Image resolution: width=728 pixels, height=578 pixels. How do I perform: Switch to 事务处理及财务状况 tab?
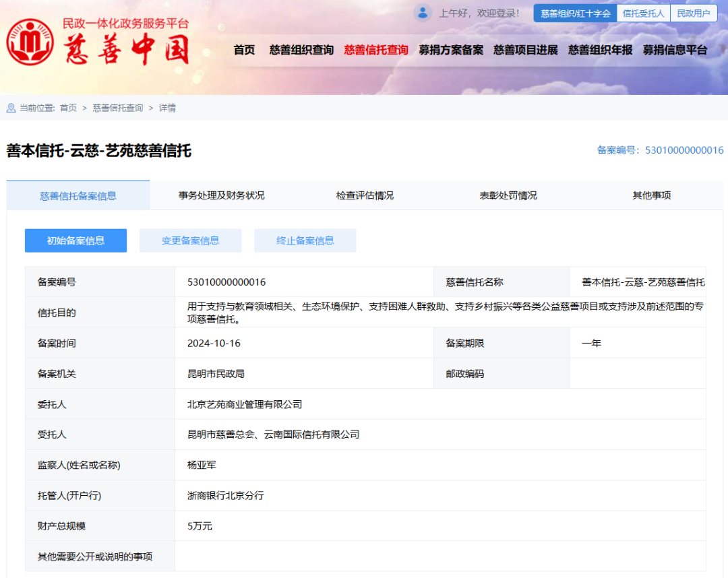pos(222,196)
